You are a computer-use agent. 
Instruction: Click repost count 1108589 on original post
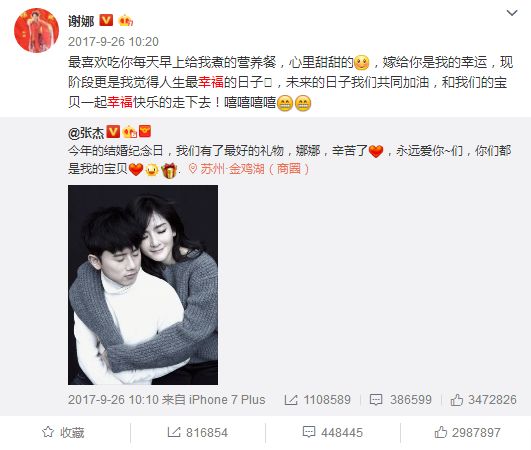[x=318, y=400]
